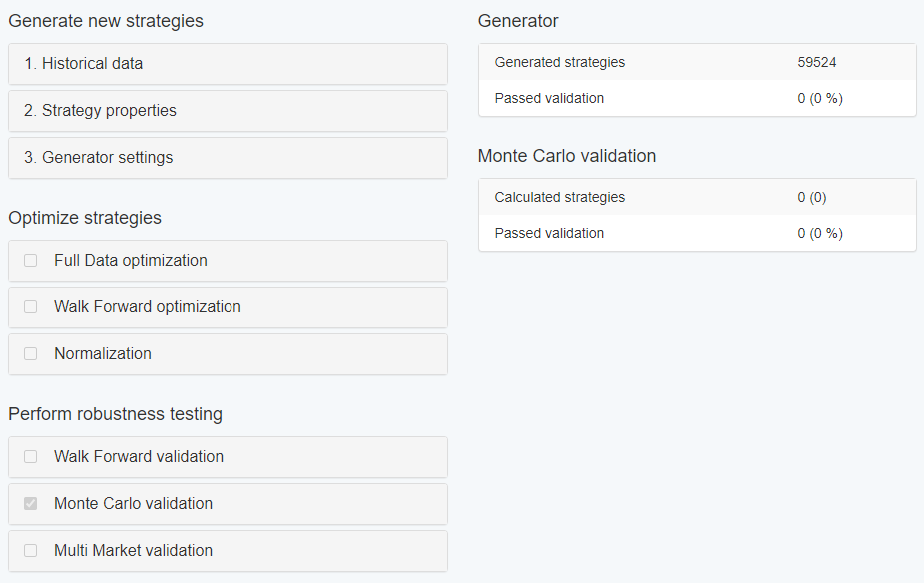Expand the Historical data section

pos(228,64)
